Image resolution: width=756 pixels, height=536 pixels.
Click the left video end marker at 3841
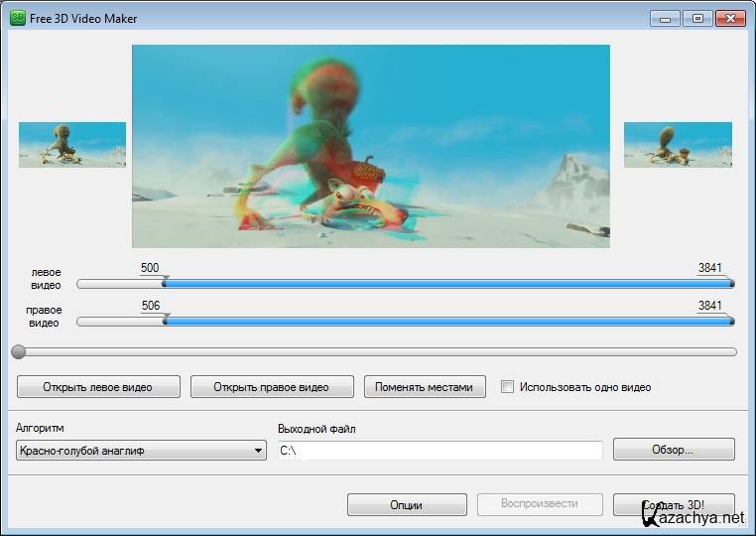731,282
